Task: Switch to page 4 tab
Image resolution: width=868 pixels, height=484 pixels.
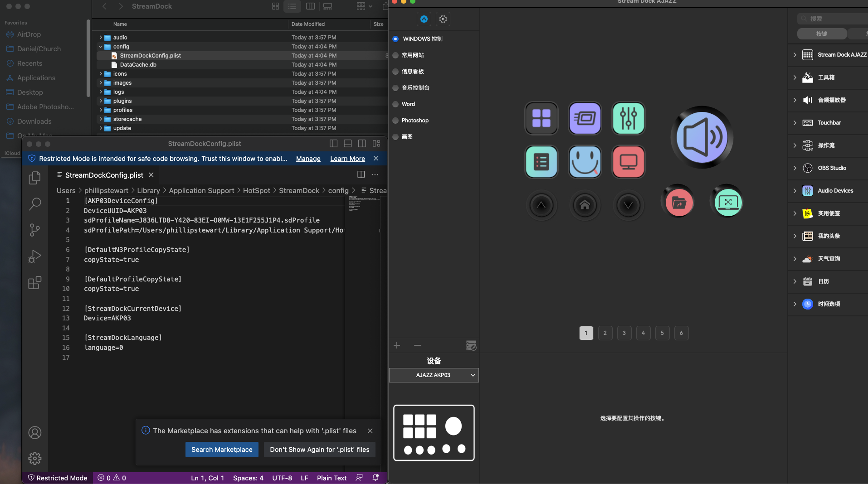Action: [644, 333]
